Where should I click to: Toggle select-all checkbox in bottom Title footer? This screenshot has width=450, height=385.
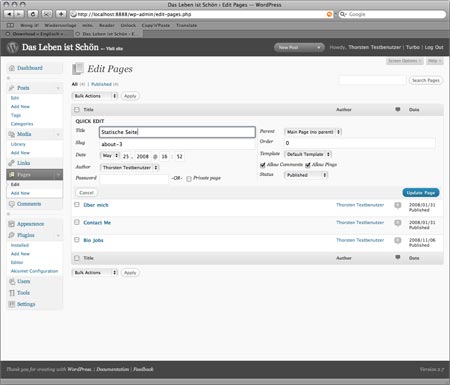(77, 258)
